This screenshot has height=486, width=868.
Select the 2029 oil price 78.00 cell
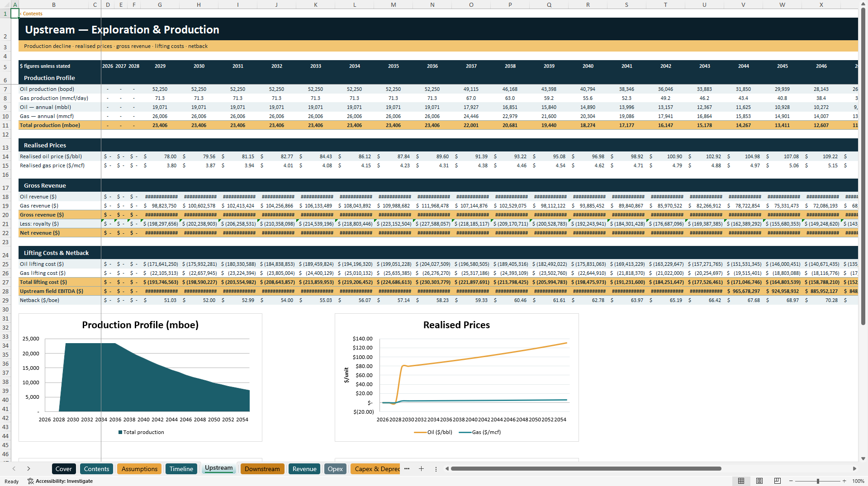point(160,156)
